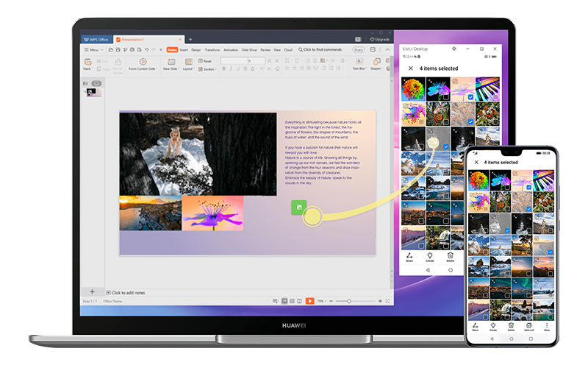Check black-background flower photo in EMUI Desktop window
This screenshot has width=588, height=365.
446,97
